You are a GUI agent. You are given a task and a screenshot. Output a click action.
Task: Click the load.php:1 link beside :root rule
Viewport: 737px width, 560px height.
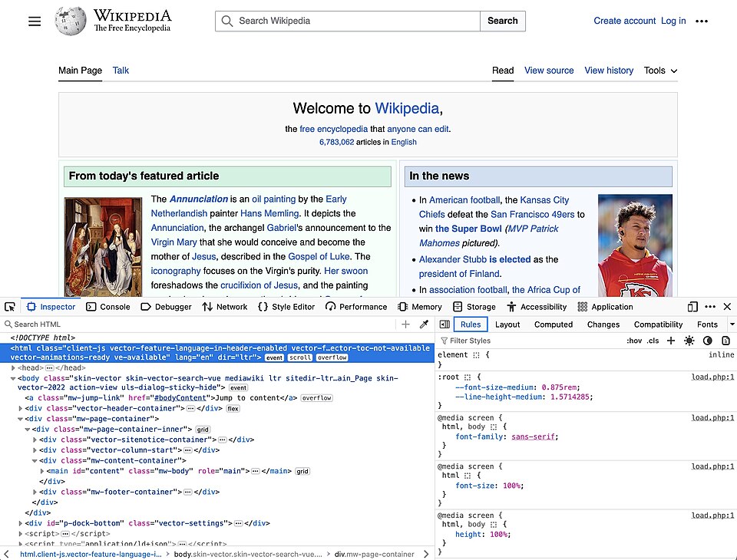coord(712,377)
